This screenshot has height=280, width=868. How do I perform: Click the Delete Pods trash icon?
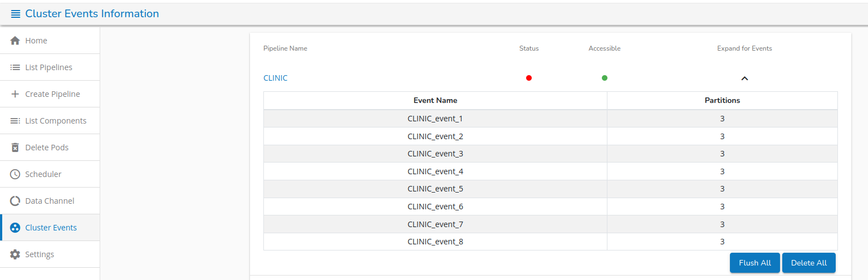click(16, 148)
